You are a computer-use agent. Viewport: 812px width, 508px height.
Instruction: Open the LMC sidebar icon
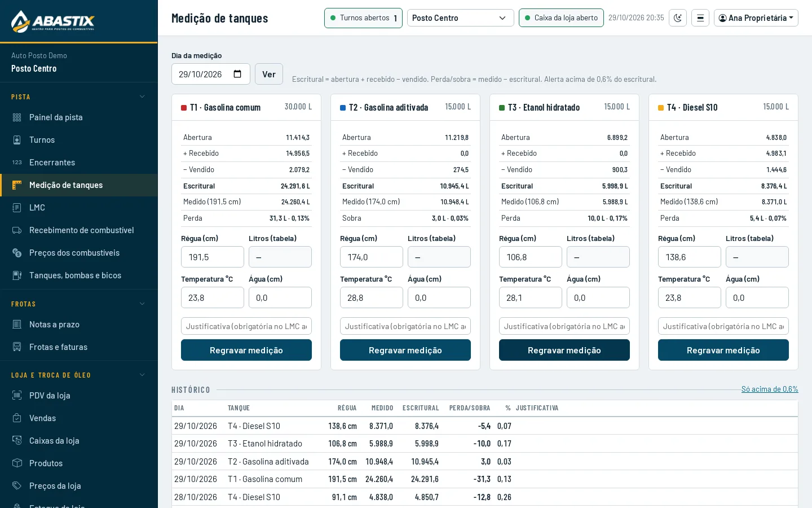click(x=17, y=208)
